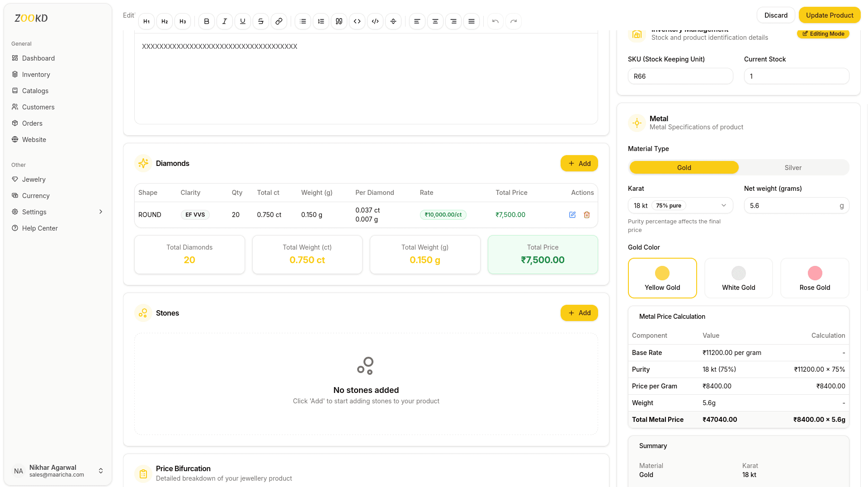
Task: Insert a blockquote in the editor
Action: pos(339,21)
